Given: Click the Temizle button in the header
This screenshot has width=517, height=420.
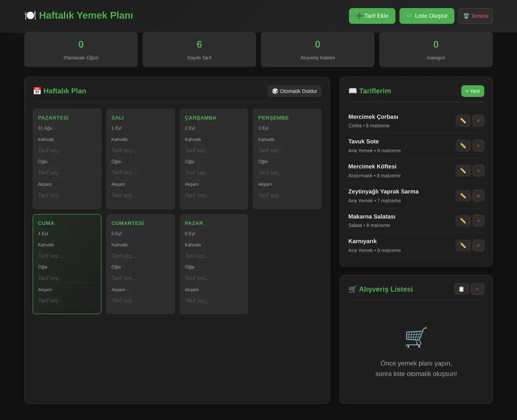Looking at the screenshot, I should (475, 16).
